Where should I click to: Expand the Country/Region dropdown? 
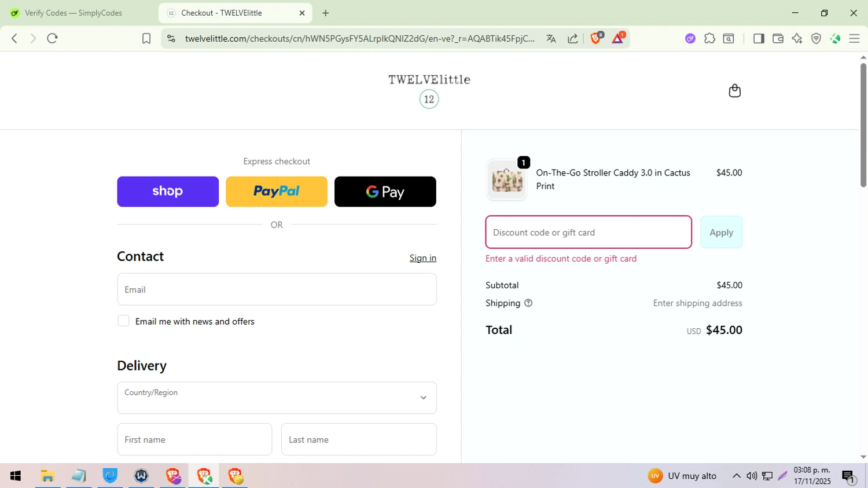[277, 398]
